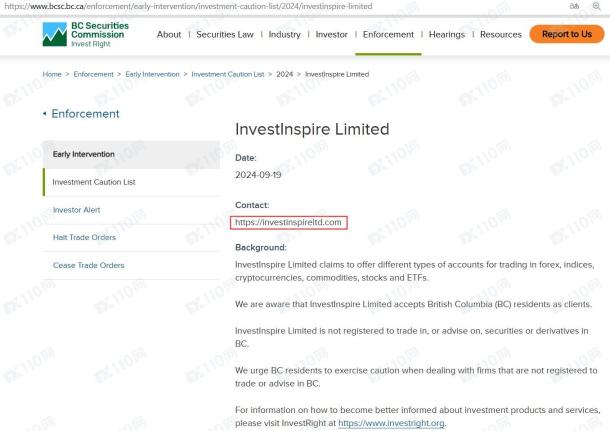610x431 pixels.
Task: Select the Enforcement navigation tab
Action: 388,34
